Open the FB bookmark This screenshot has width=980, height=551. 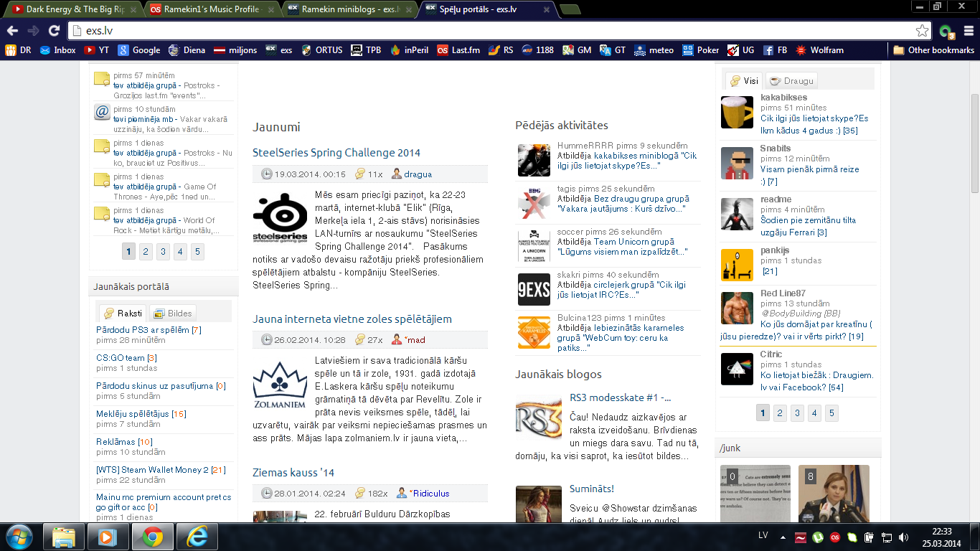(775, 50)
